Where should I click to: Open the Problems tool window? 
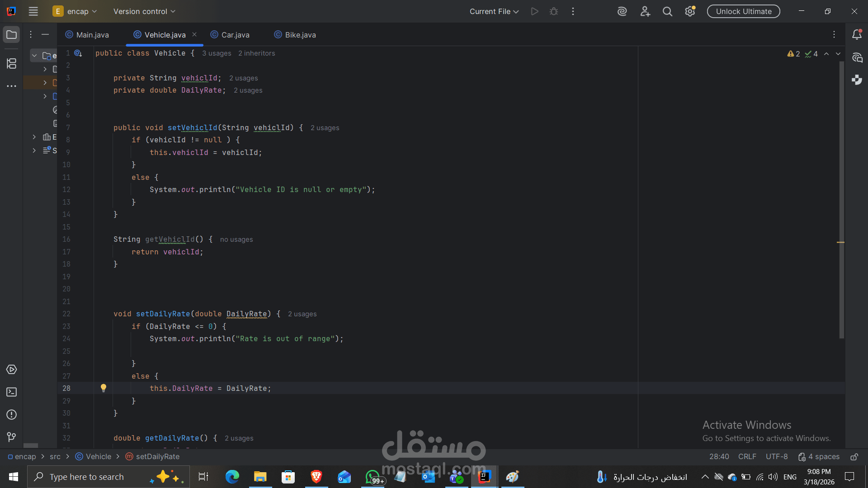12,415
